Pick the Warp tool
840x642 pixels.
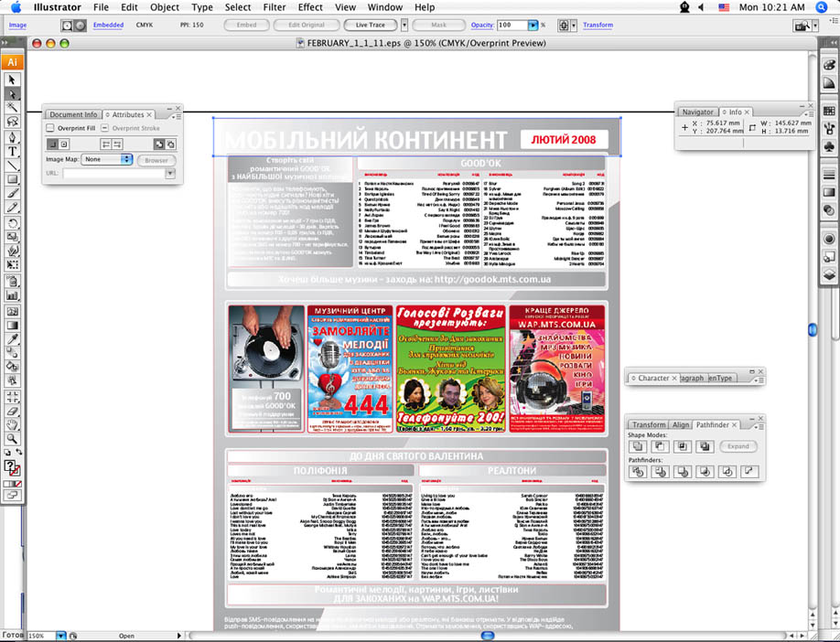tap(12, 251)
